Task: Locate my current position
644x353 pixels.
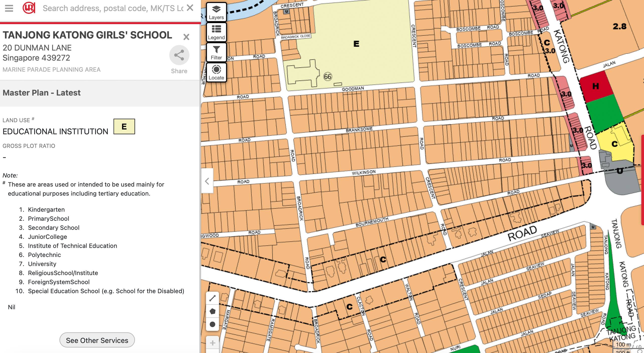Action: pos(216,72)
